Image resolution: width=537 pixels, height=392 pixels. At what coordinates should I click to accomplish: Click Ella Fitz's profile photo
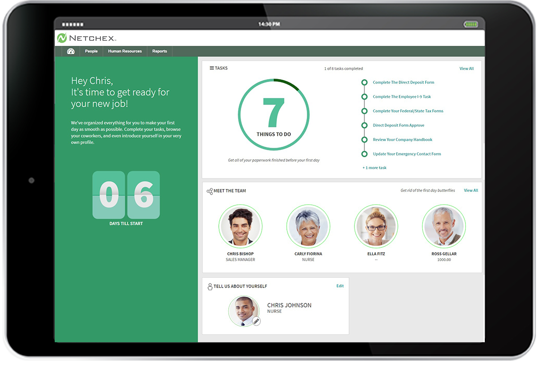(376, 226)
